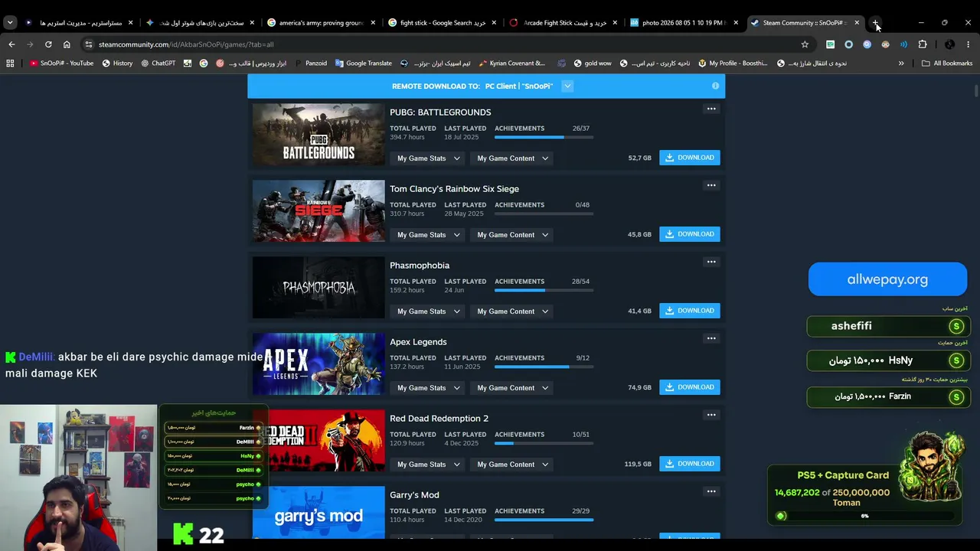Screen dimensions: 980x551
Task: Expand My Game Stats for Apex Legends
Action: point(428,388)
